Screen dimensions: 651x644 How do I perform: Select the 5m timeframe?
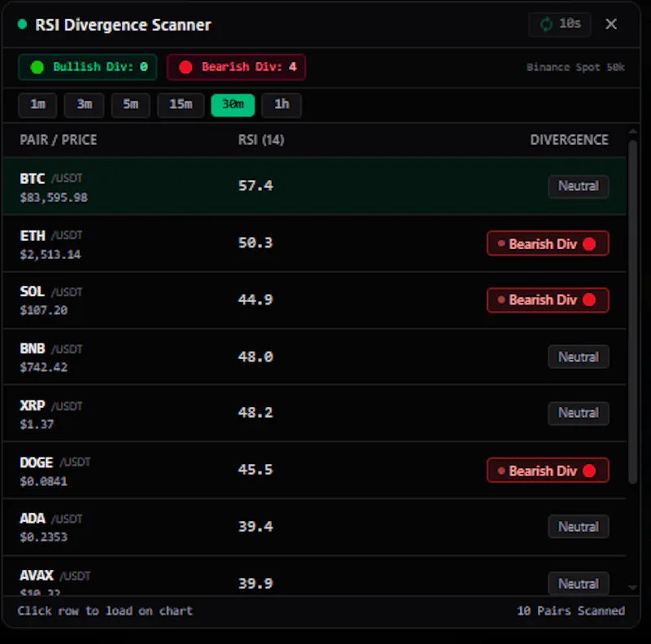130,105
